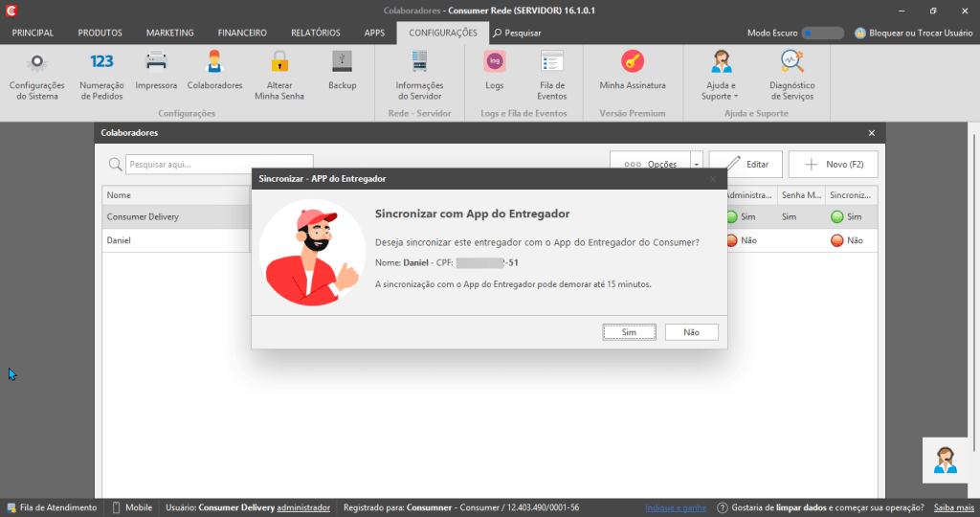This screenshot has height=517, width=980.
Task: Click the green Administrador status dot for Consumer Delivery
Action: pyautogui.click(x=732, y=217)
